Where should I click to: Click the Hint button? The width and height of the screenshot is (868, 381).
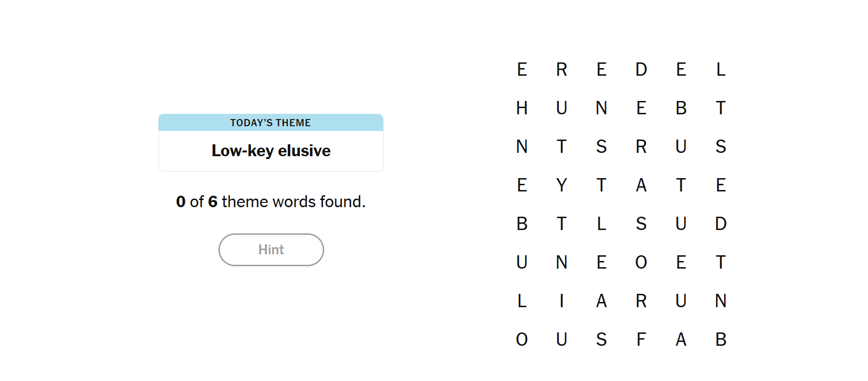(271, 250)
